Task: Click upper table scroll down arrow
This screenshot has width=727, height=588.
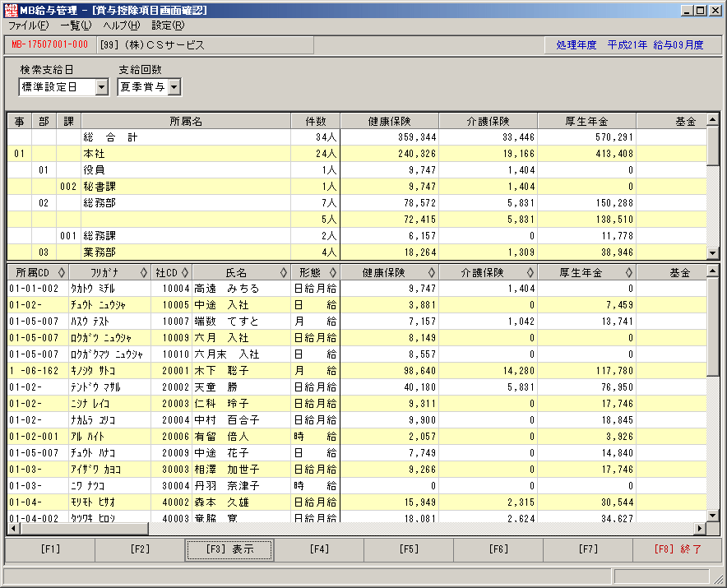Action: point(713,252)
